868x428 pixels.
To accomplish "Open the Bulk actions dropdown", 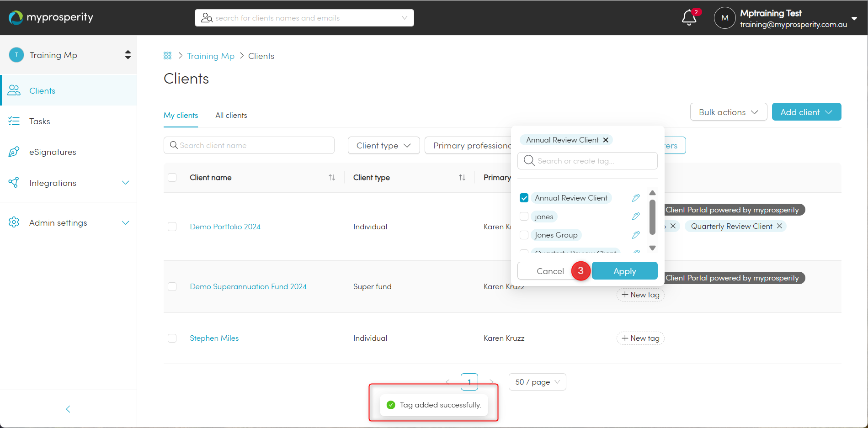I will pyautogui.click(x=729, y=112).
